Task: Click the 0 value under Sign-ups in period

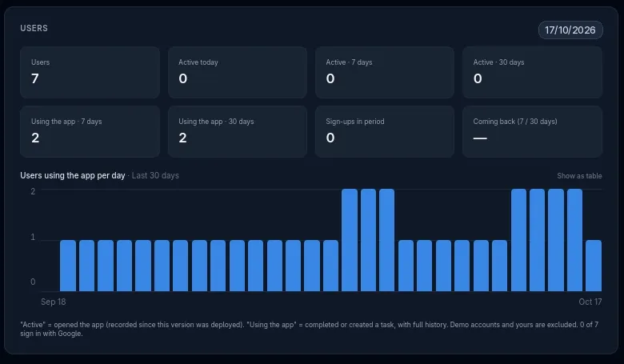Action: [x=330, y=138]
